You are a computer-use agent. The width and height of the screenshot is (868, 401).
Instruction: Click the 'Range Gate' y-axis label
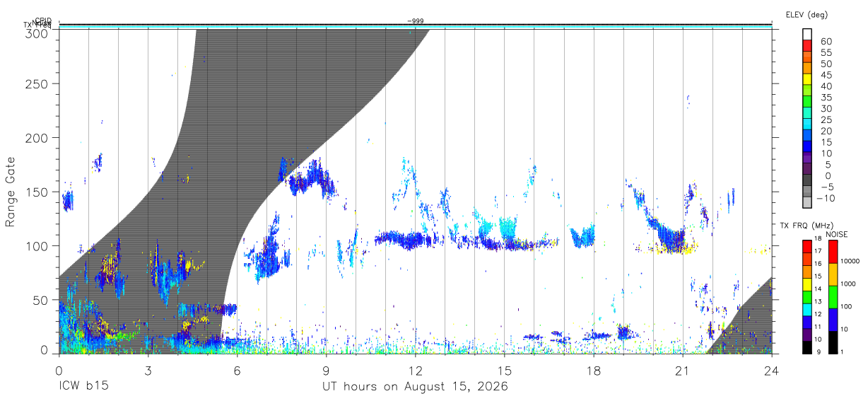pyautogui.click(x=11, y=191)
